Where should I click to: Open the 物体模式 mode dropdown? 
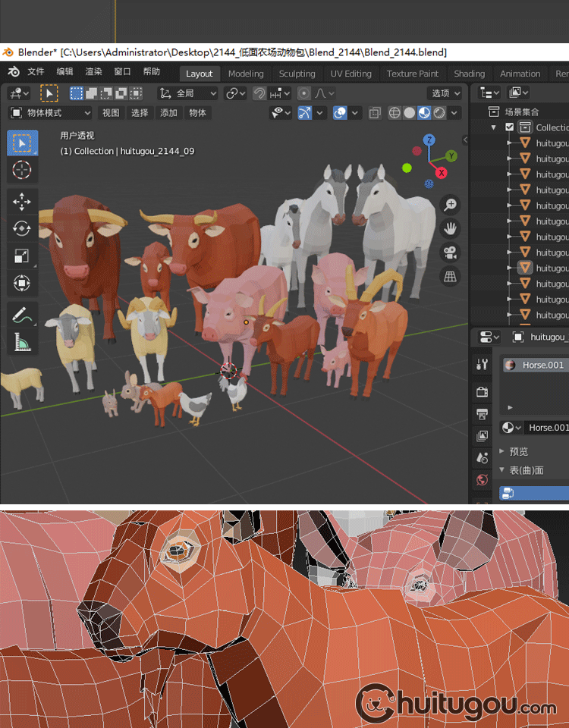50,113
